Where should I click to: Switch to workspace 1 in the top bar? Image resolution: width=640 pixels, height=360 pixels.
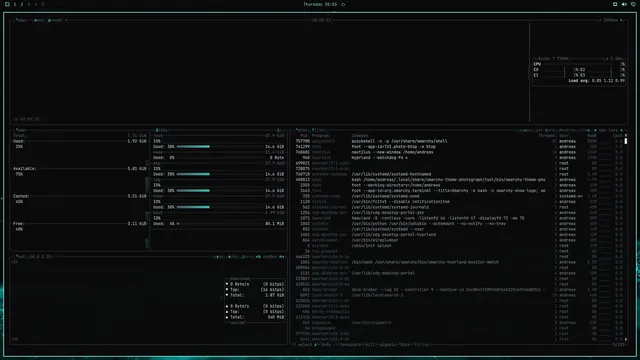coord(15,4)
